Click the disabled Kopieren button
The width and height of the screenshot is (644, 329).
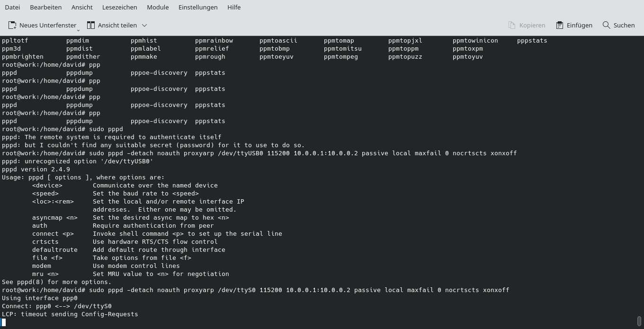pyautogui.click(x=527, y=25)
